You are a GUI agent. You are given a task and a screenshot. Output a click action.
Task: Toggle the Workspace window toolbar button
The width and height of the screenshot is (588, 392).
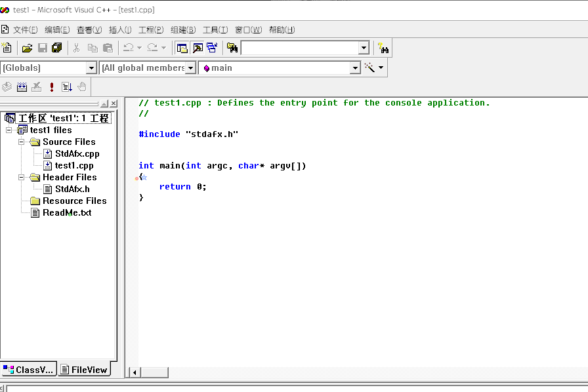[182, 48]
